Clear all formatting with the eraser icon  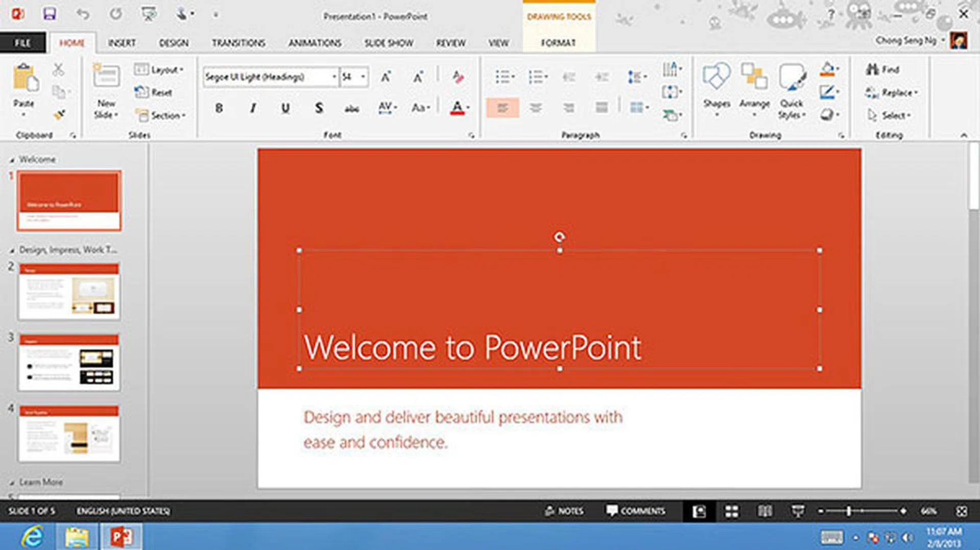458,77
